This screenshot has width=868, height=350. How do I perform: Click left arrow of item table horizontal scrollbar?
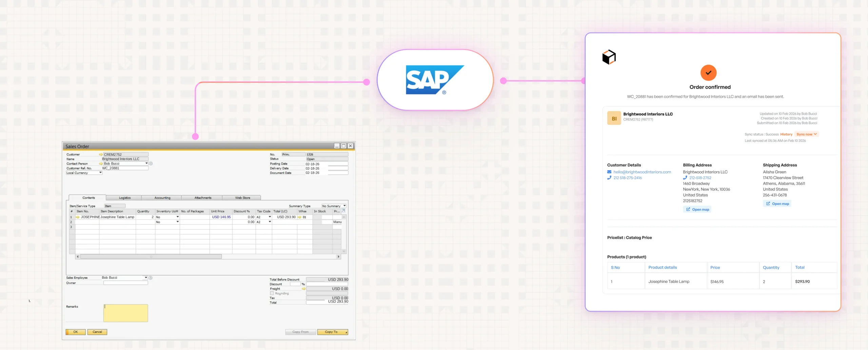click(x=78, y=257)
